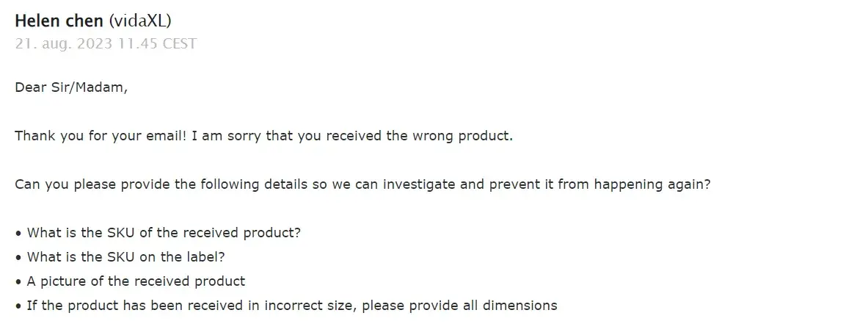Select the bullet "A picture of the received product"
The image size is (868, 335).
136,281
